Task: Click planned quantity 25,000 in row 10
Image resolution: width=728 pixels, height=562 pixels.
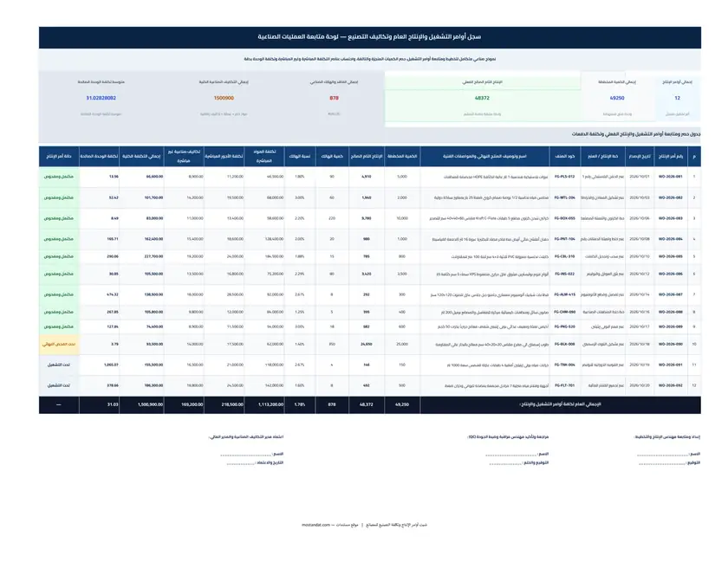Action: pos(402,345)
